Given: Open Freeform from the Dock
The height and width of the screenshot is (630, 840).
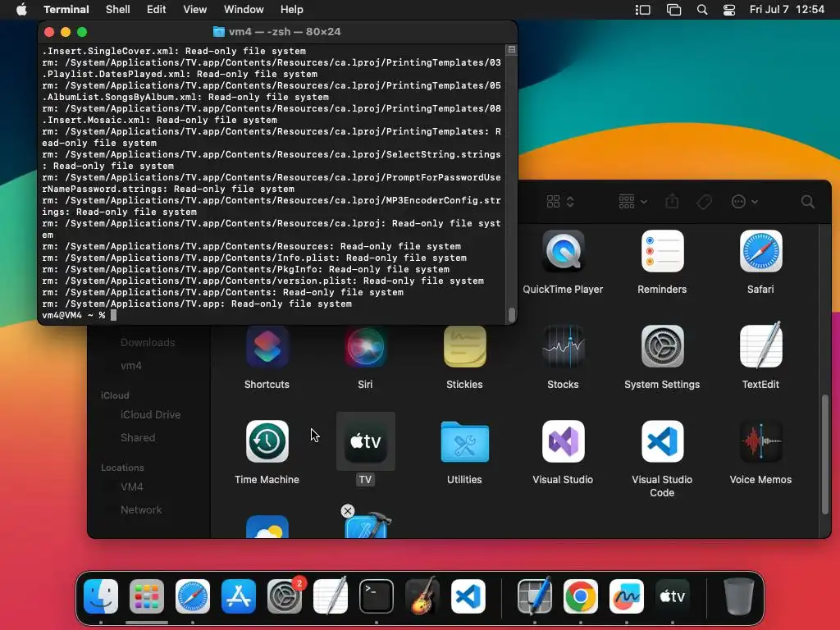Looking at the screenshot, I should click(x=627, y=596).
